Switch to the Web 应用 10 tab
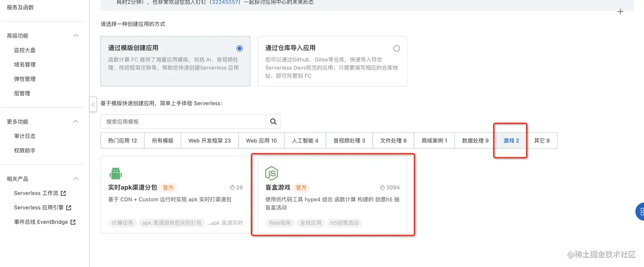Viewport: 644px width, 267px height. (262, 141)
